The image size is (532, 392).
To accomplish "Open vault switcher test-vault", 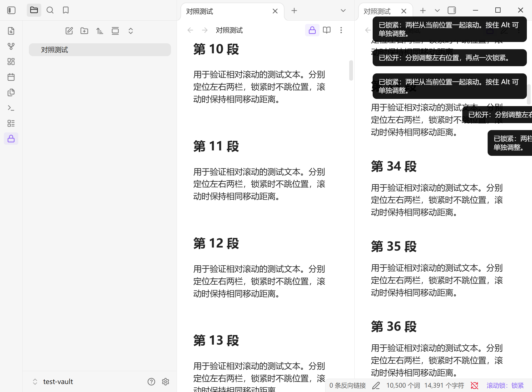I will pos(53,382).
